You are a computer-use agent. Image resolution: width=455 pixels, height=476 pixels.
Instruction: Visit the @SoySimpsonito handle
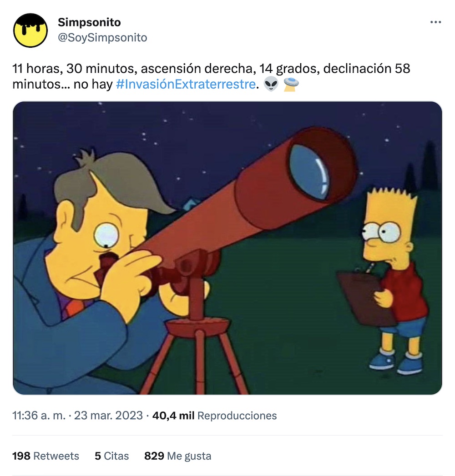point(102,38)
